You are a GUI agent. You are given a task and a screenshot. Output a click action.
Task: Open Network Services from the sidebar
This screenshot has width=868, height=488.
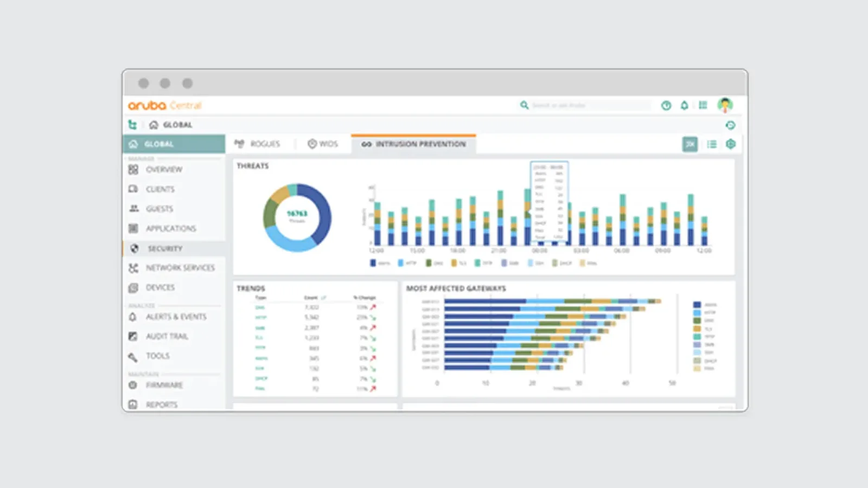pyautogui.click(x=180, y=268)
